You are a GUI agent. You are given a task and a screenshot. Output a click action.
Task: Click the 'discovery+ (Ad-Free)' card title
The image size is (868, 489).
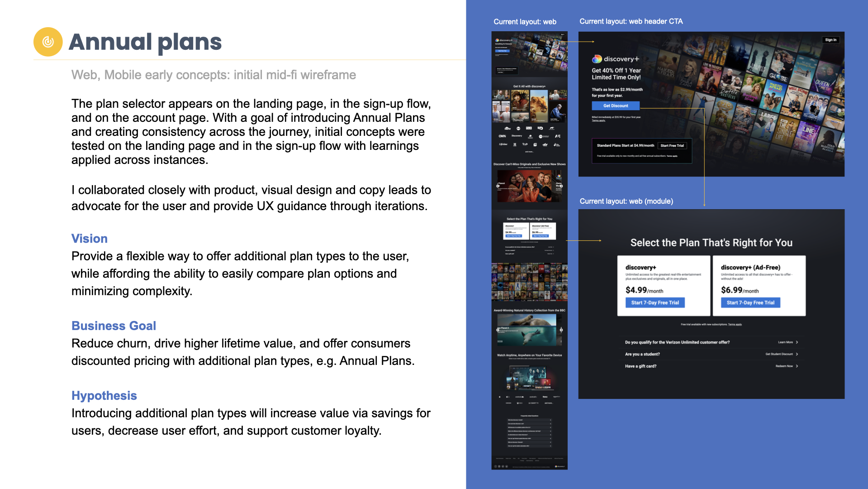(750, 268)
